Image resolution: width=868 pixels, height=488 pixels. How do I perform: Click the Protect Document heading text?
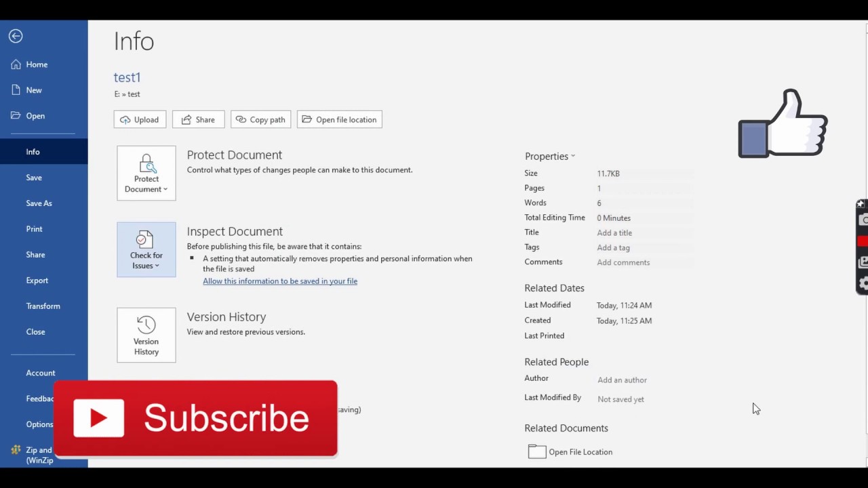click(234, 155)
